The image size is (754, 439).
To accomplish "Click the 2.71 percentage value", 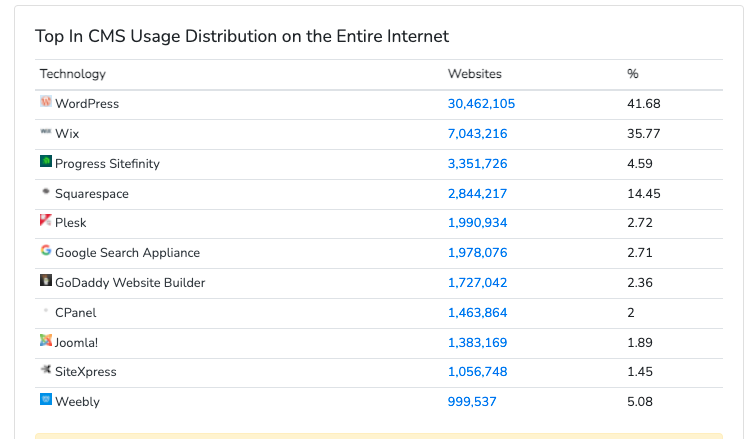I will click(x=640, y=253).
